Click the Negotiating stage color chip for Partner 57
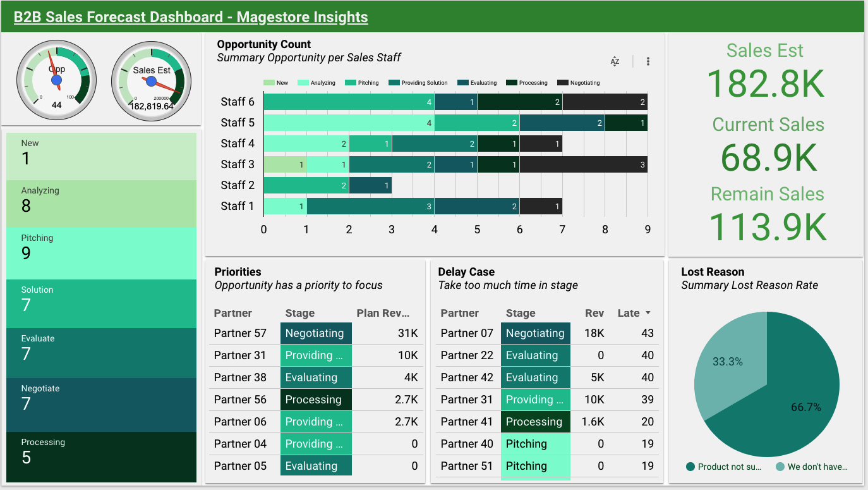The height and width of the screenshot is (490, 868). pyautogui.click(x=316, y=333)
